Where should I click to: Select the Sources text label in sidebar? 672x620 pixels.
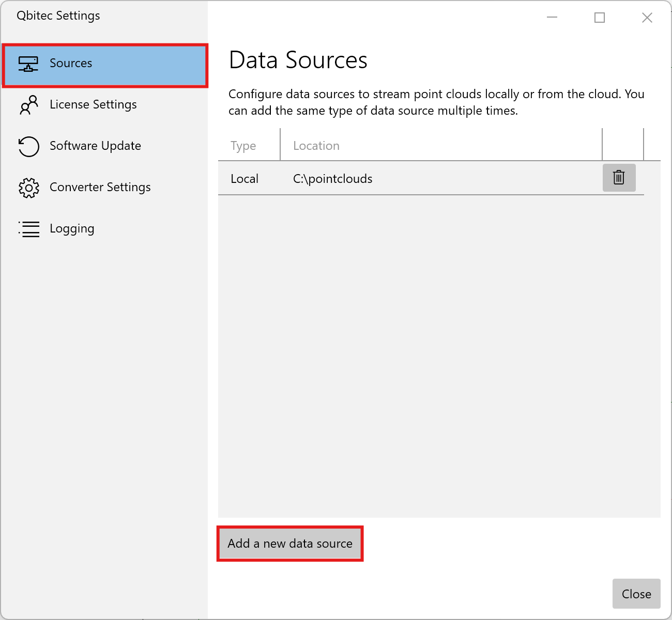pyautogui.click(x=71, y=63)
